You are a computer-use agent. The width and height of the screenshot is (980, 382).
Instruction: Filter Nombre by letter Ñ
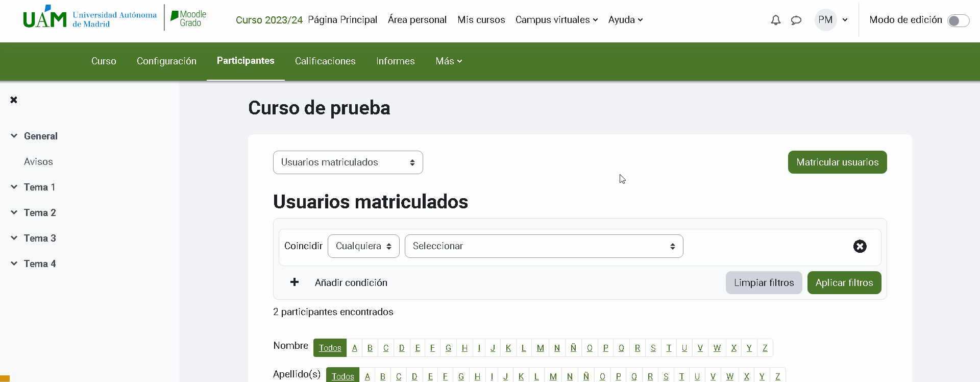pos(573,348)
